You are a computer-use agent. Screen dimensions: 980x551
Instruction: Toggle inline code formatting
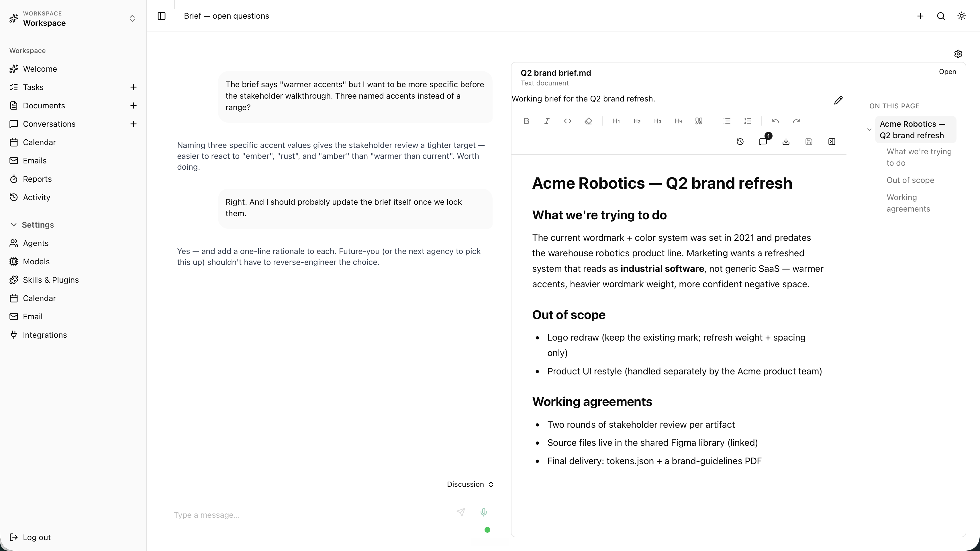(568, 121)
